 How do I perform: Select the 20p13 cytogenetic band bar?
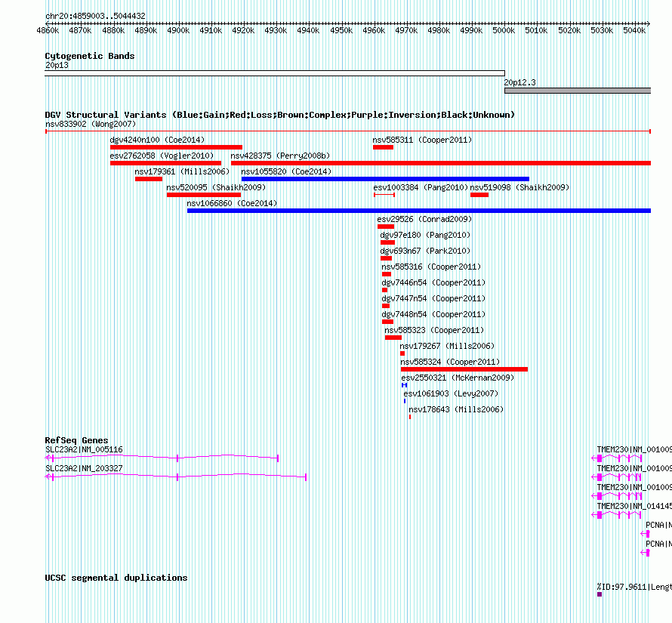(x=275, y=73)
